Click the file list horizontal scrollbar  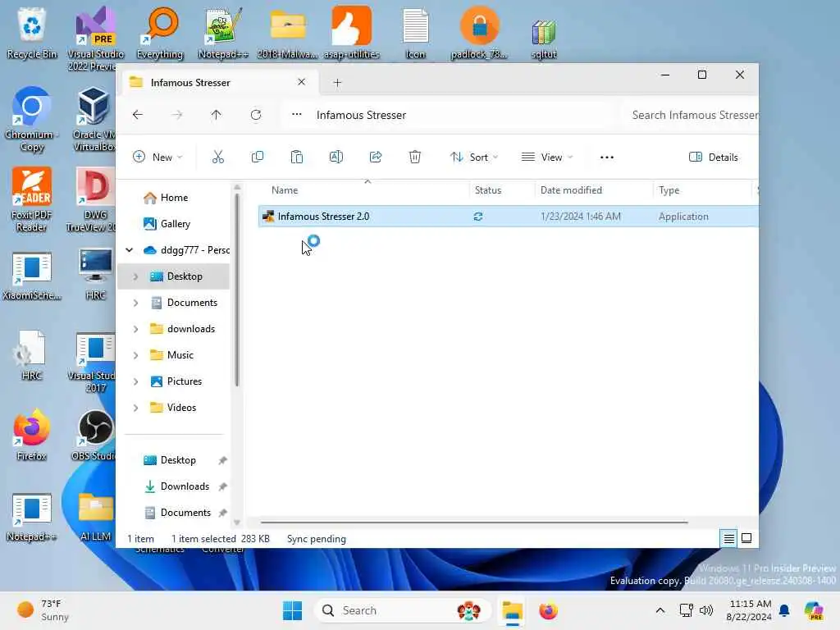coord(473,522)
